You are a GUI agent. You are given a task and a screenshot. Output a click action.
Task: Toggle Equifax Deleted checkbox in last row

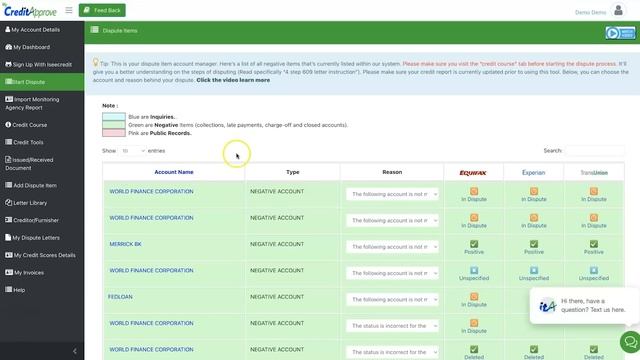pos(474,349)
